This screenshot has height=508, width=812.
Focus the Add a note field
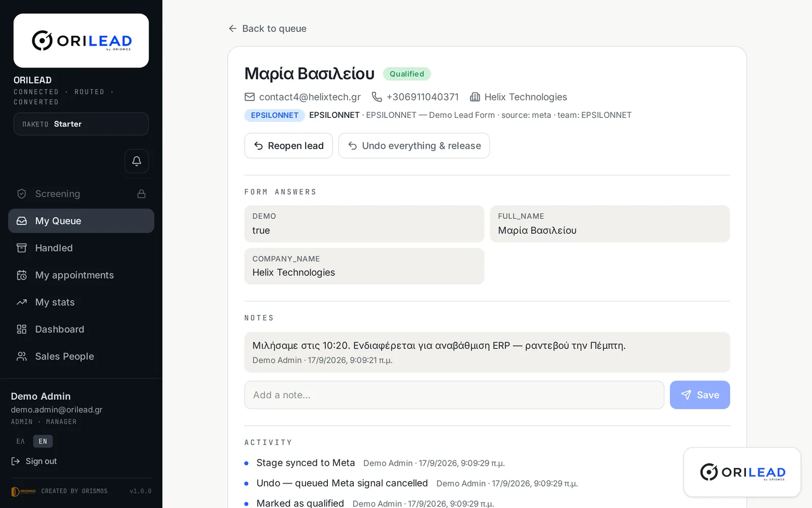click(454, 395)
